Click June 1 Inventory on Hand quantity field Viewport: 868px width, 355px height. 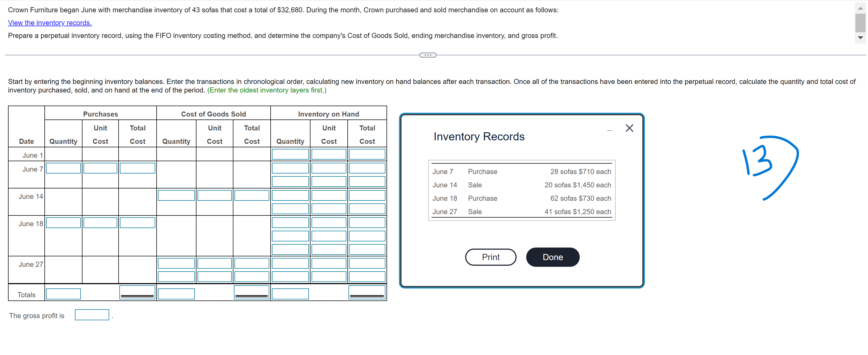pyautogui.click(x=290, y=154)
